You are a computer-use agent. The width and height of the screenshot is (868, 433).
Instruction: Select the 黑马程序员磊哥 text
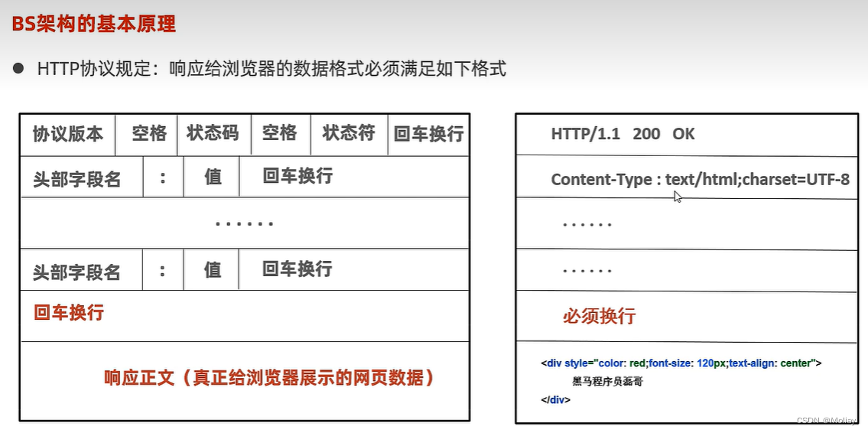coord(608,382)
